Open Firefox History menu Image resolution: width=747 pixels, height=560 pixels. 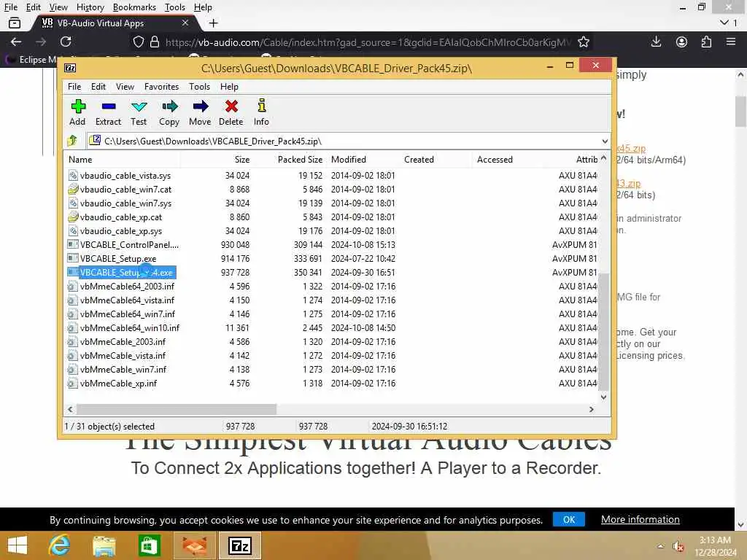(x=90, y=7)
